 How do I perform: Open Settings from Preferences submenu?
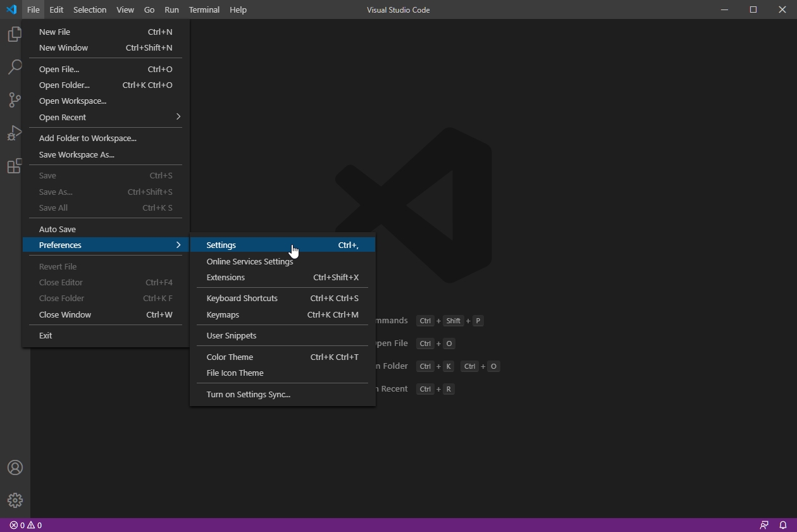click(283, 245)
